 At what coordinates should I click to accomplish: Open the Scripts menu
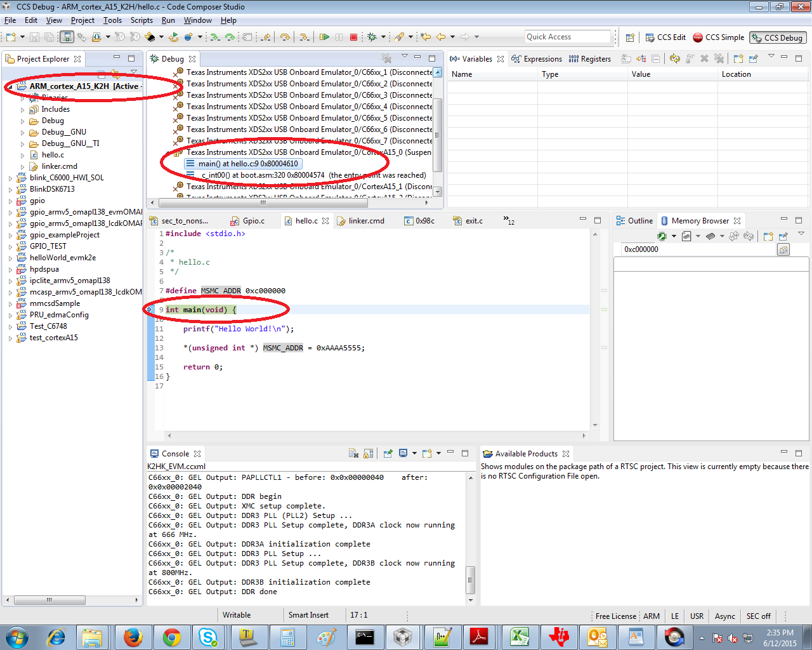(x=141, y=20)
